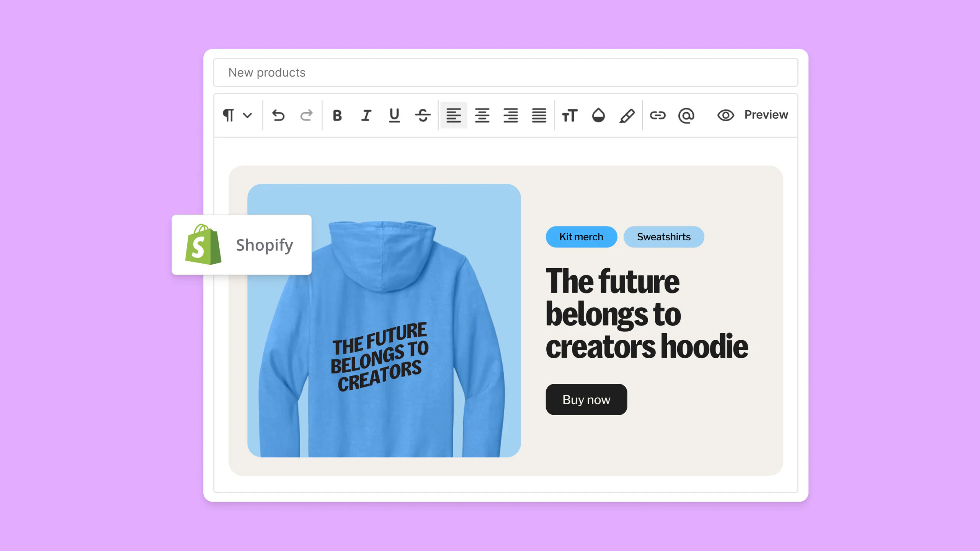Image resolution: width=980 pixels, height=551 pixels.
Task: Expand the paragraph style dropdown chevron
Action: pyautogui.click(x=247, y=115)
